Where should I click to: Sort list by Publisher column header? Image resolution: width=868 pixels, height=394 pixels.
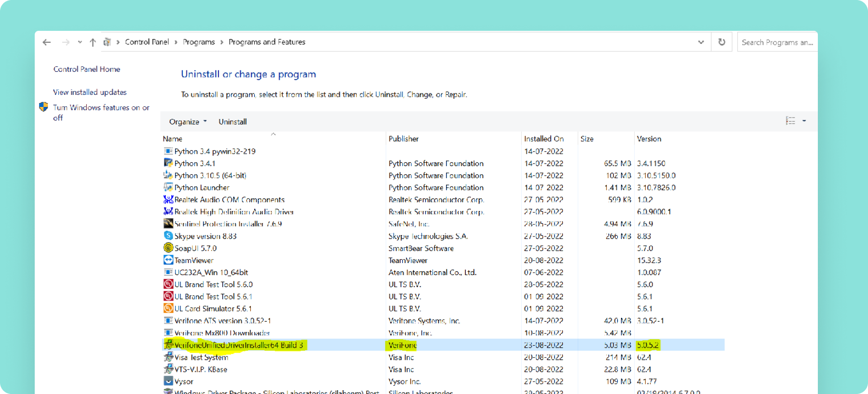point(404,139)
